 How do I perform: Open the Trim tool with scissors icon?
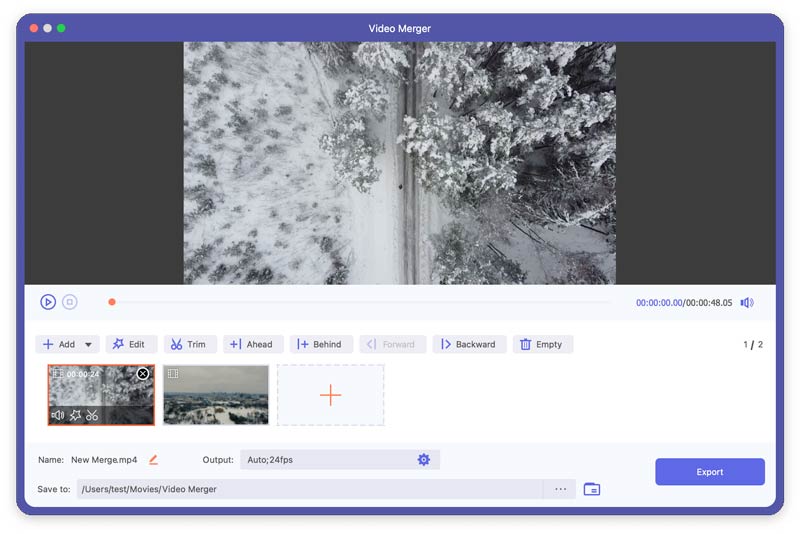click(187, 344)
